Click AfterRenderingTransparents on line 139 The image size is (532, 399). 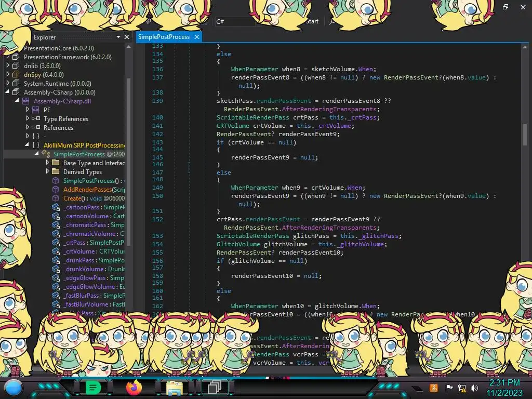[x=329, y=109]
